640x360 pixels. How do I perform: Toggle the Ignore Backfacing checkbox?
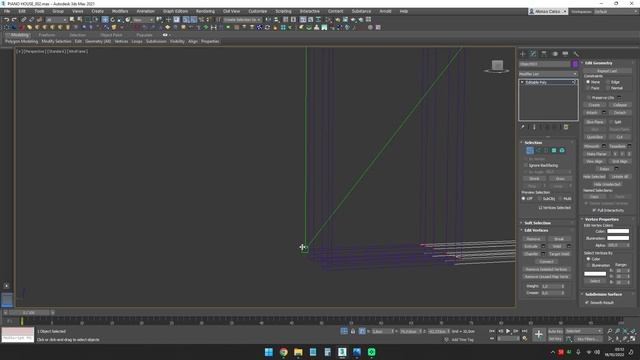pos(526,165)
